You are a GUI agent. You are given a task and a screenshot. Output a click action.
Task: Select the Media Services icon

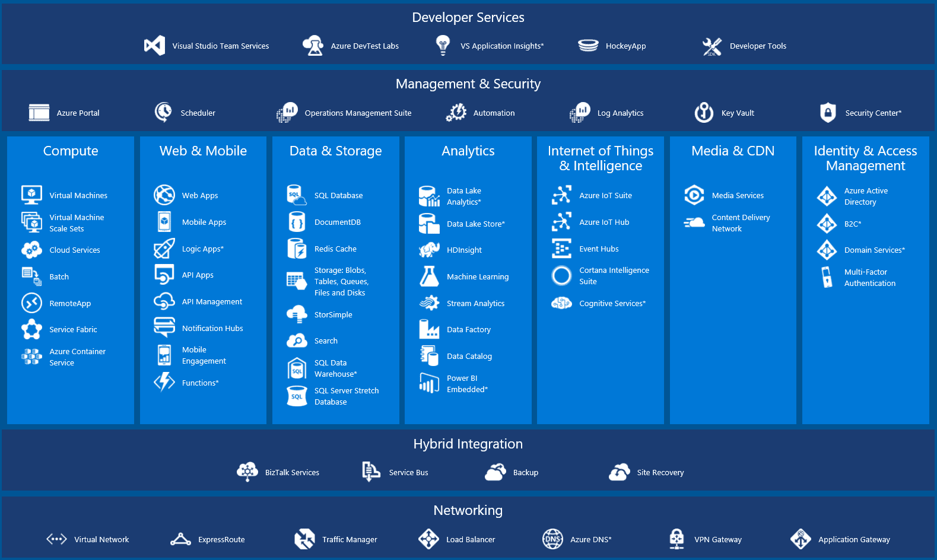694,195
